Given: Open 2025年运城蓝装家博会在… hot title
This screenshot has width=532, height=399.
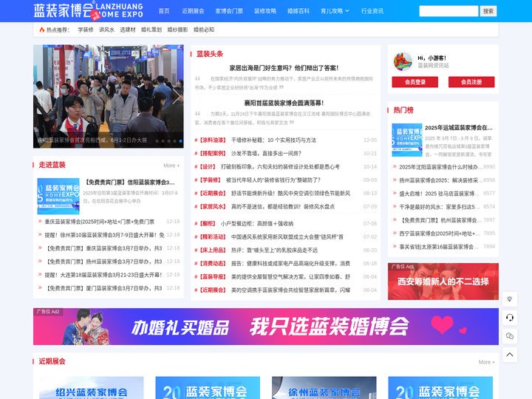Looking at the screenshot, I should [459, 128].
